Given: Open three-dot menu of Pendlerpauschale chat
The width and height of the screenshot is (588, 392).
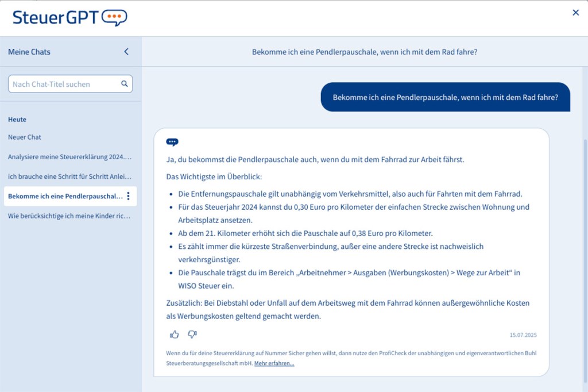Looking at the screenshot, I should click(128, 196).
